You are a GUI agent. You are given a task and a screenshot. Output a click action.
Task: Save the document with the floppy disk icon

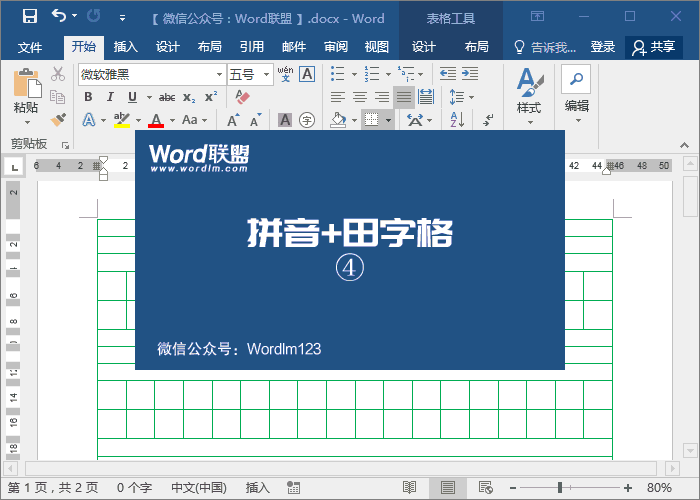click(x=29, y=17)
